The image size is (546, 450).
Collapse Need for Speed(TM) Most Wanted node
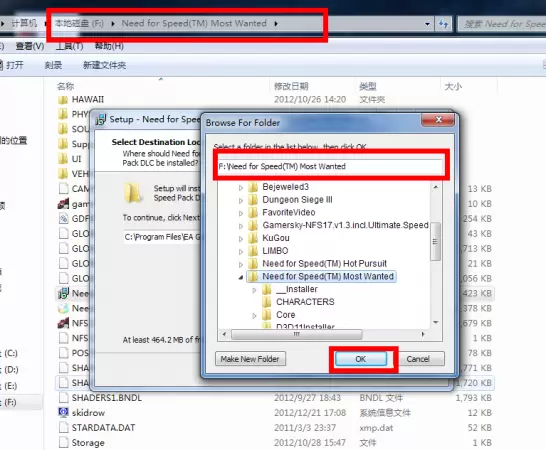click(241, 277)
